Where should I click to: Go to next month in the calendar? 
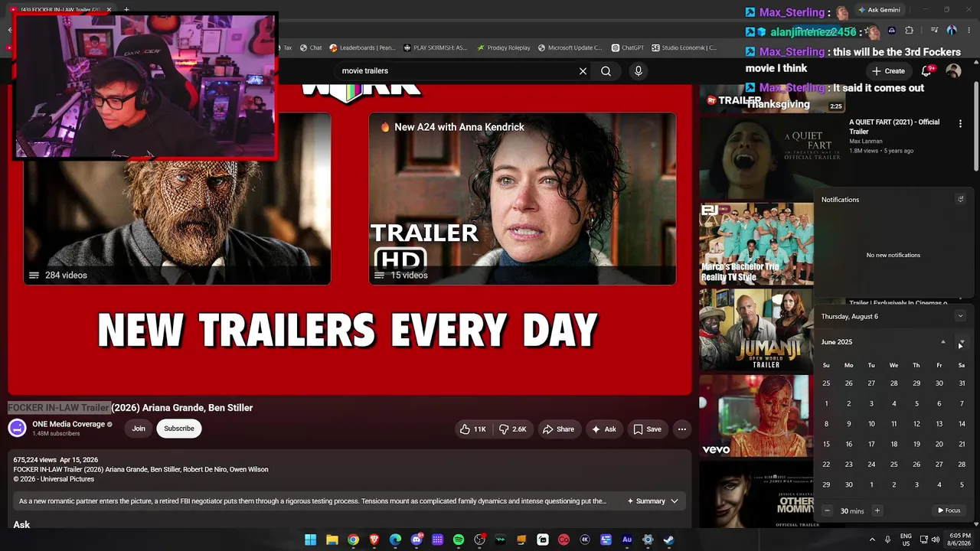click(x=962, y=342)
